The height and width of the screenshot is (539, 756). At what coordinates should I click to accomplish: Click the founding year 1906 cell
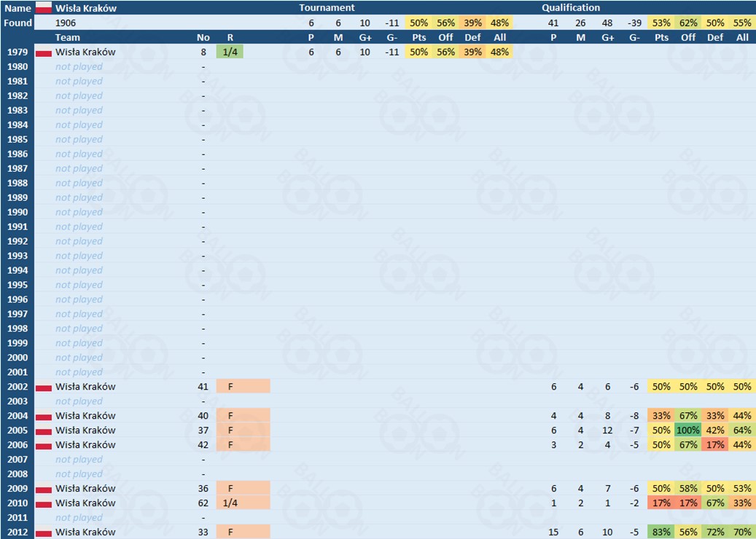tap(66, 23)
